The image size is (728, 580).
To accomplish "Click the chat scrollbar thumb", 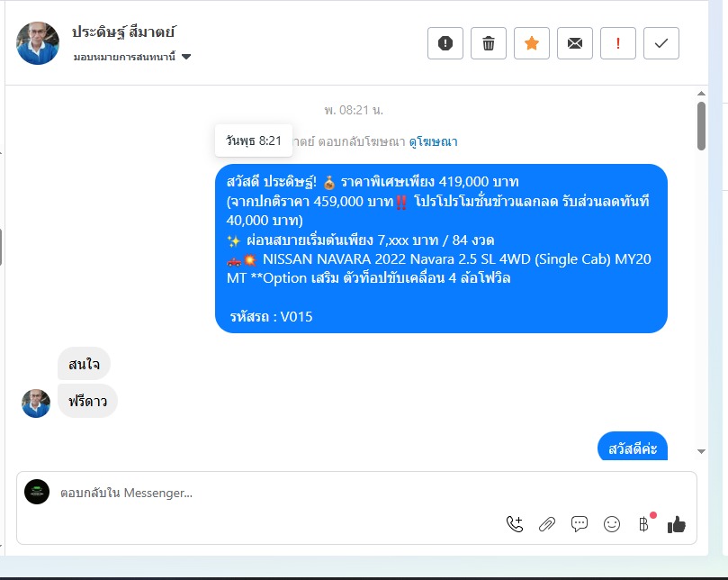I will click(701, 126).
